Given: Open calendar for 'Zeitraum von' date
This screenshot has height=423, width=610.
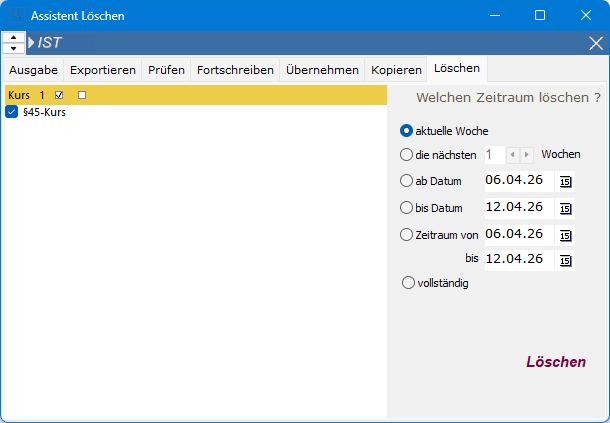Looking at the screenshot, I should (x=566, y=235).
